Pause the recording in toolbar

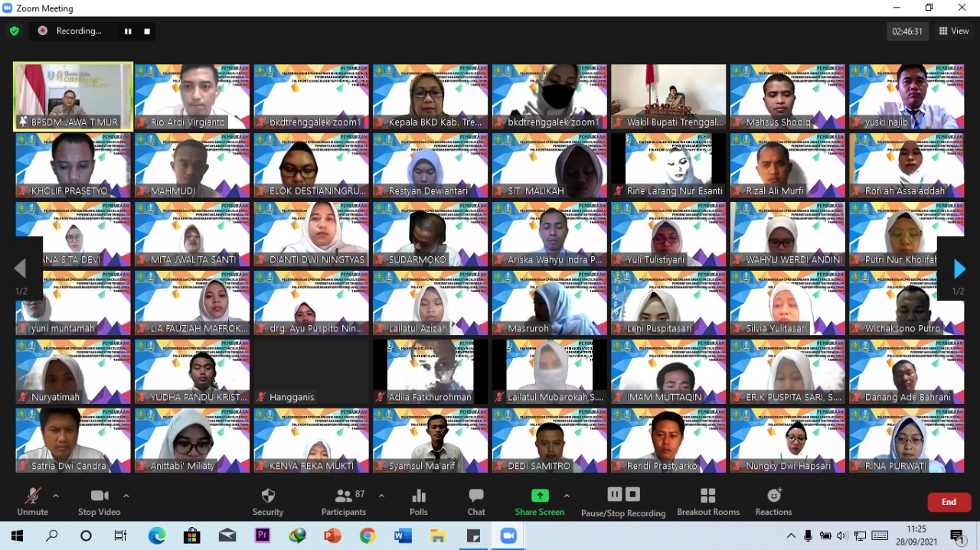pyautogui.click(x=615, y=494)
